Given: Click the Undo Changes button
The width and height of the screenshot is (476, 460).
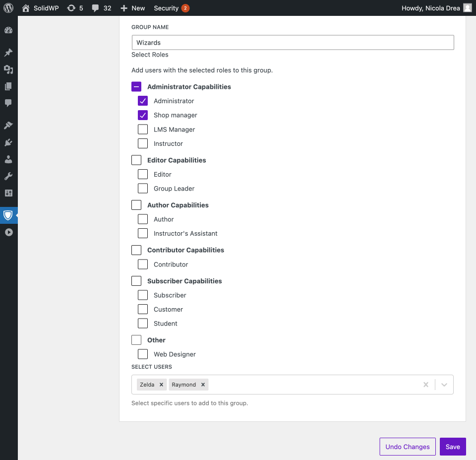Looking at the screenshot, I should (x=407, y=447).
